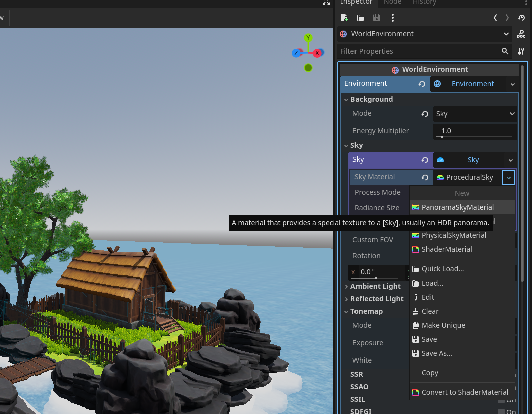Enable the SSIL checkbox
The image size is (532, 414).
click(x=501, y=400)
